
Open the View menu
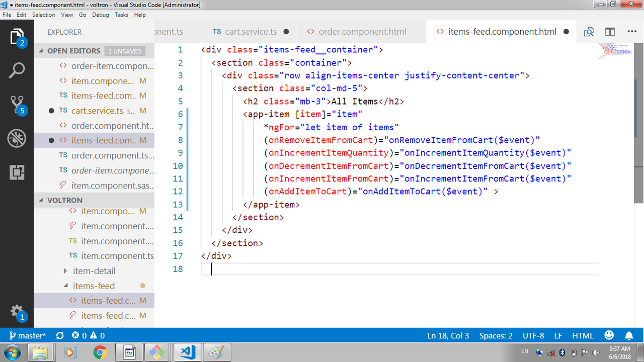tap(67, 15)
